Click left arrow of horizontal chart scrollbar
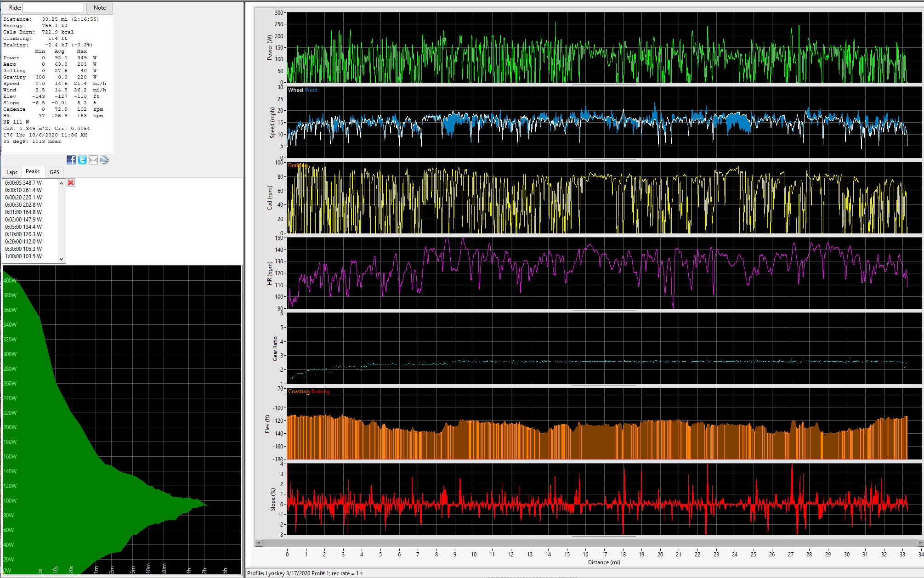This screenshot has height=578, width=924. pyautogui.click(x=259, y=543)
